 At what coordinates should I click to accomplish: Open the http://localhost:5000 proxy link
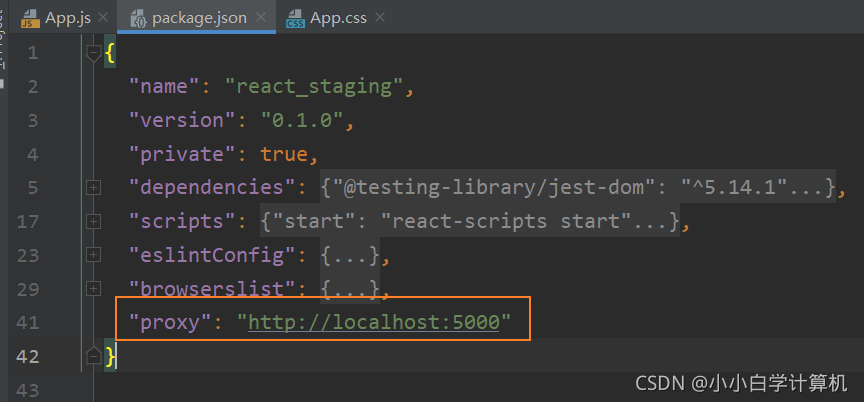pos(374,322)
